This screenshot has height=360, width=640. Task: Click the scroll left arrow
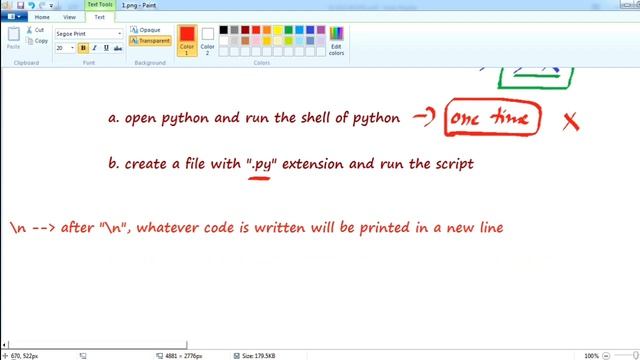coord(4,345)
